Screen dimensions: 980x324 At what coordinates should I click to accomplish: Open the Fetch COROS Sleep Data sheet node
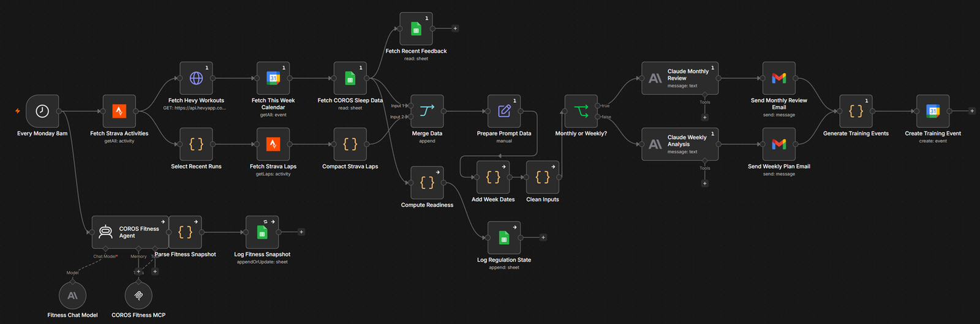click(350, 78)
